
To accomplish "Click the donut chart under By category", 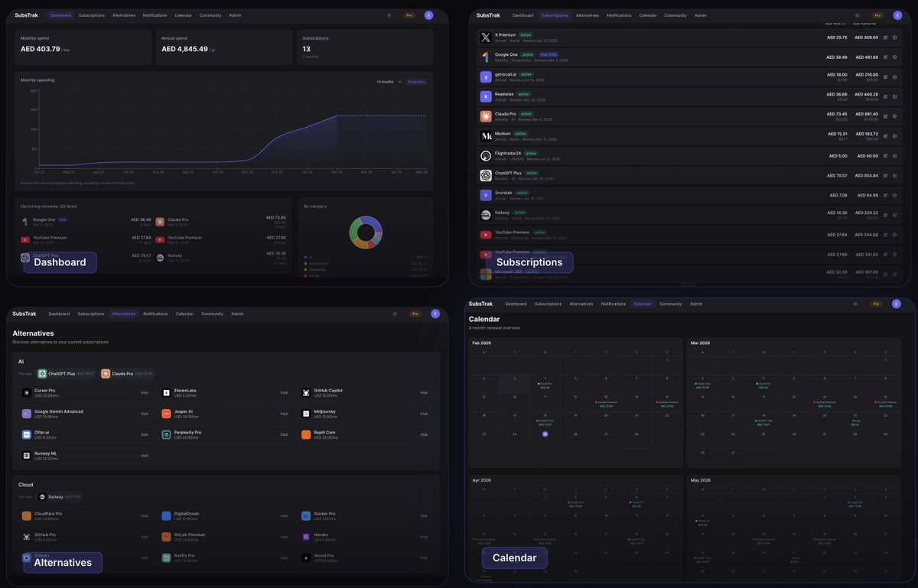I will [366, 232].
